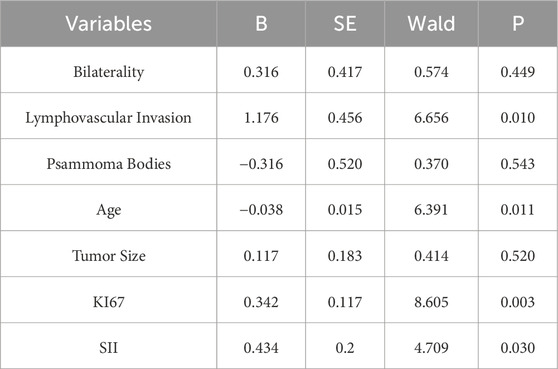
Task: Select the Wald value 8.605
Action: (x=431, y=302)
